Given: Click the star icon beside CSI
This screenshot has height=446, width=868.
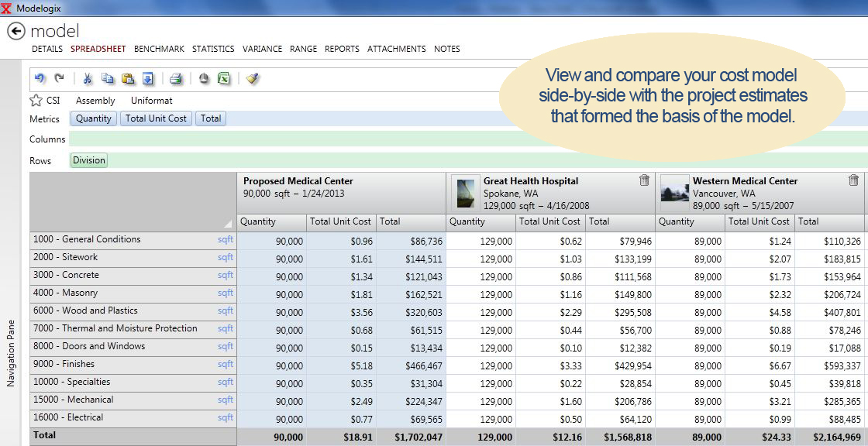Looking at the screenshot, I should point(36,100).
